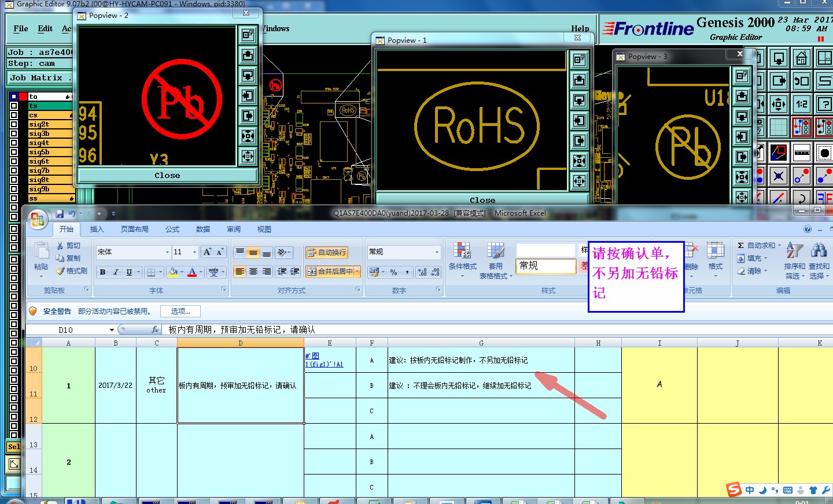The width and height of the screenshot is (833, 504).
Task: Click the home view icon in Genesis toolbar
Action: (x=802, y=58)
